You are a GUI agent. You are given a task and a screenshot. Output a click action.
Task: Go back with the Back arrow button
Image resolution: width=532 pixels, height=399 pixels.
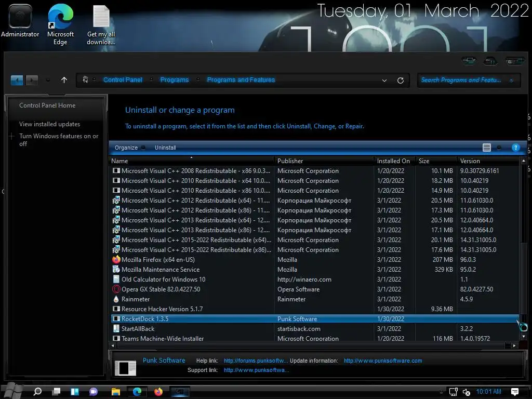[x=17, y=80]
